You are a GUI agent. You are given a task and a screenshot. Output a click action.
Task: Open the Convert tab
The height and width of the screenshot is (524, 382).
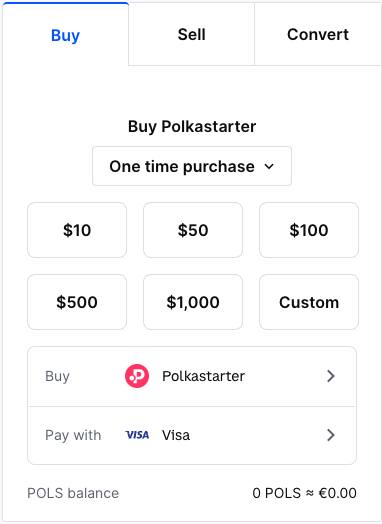(318, 34)
